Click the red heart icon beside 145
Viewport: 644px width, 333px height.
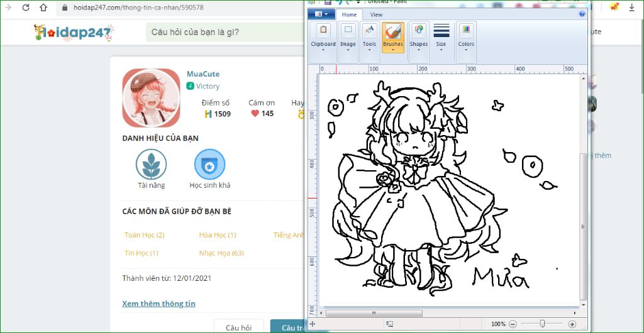point(255,114)
